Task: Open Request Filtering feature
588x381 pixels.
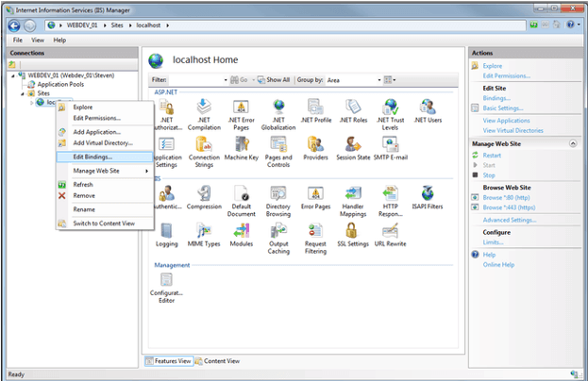Action: pyautogui.click(x=316, y=238)
